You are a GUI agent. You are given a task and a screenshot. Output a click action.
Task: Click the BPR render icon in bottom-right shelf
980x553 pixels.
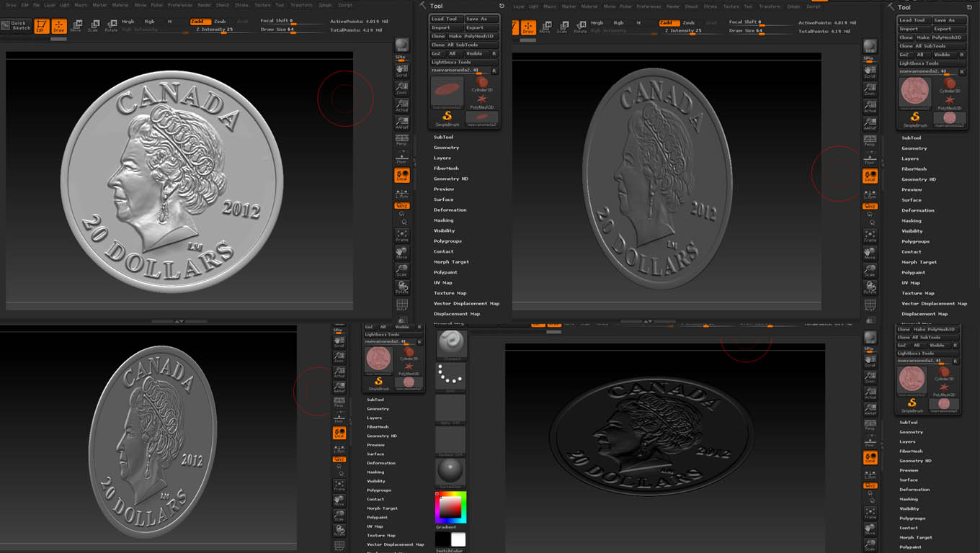click(870, 338)
